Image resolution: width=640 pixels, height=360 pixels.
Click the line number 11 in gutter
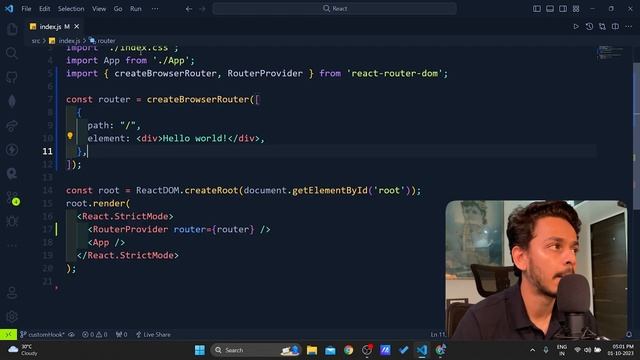tap(48, 151)
